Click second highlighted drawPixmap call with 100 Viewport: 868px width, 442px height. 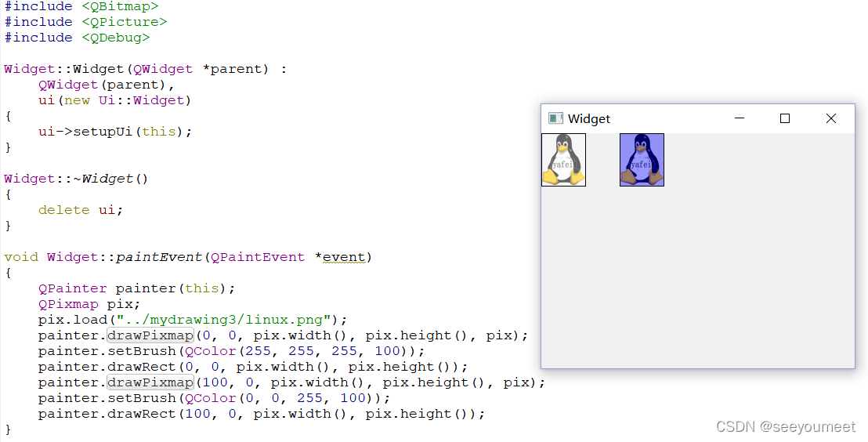point(150,382)
